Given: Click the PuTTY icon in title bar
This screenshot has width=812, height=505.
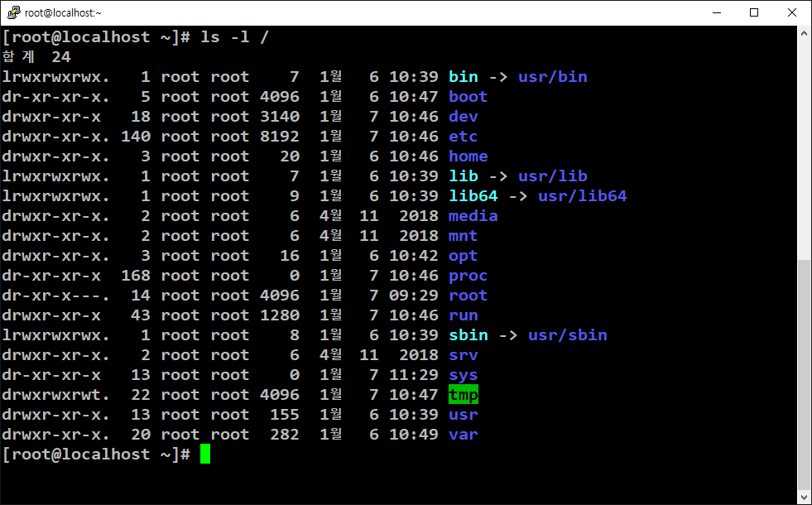Looking at the screenshot, I should (14, 12).
